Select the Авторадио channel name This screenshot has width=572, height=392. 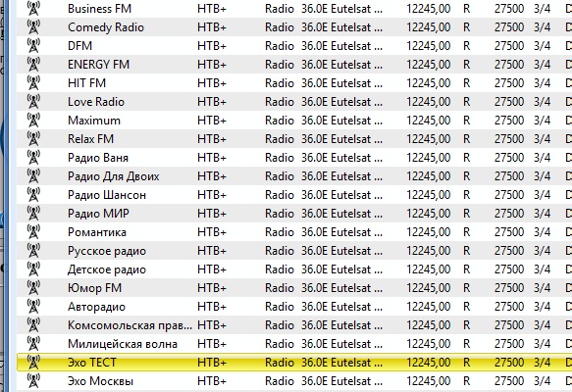97,307
